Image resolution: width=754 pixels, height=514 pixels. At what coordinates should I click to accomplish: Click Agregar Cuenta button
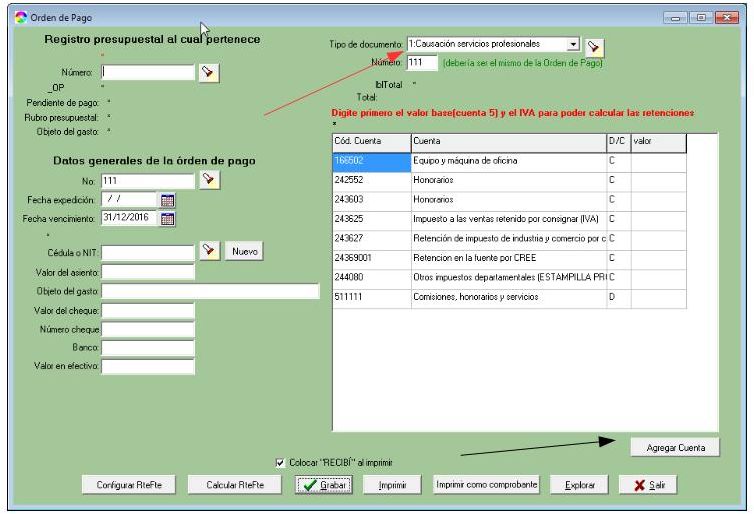pos(675,447)
